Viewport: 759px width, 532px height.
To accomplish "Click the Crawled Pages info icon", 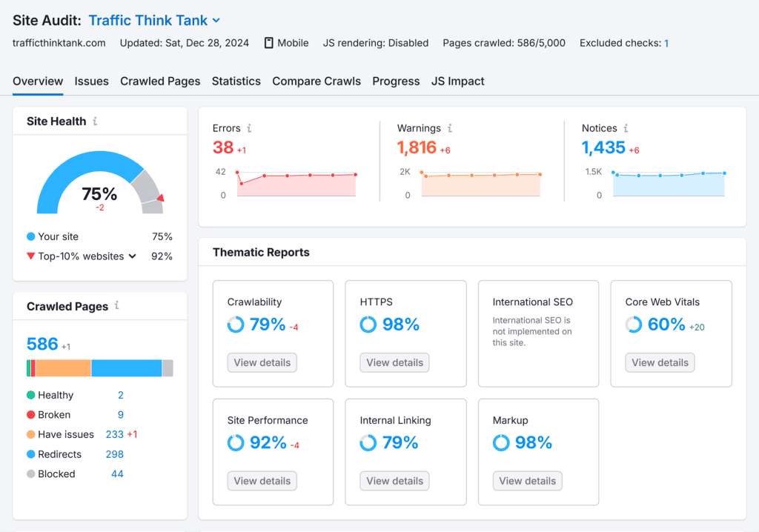I will pyautogui.click(x=116, y=306).
